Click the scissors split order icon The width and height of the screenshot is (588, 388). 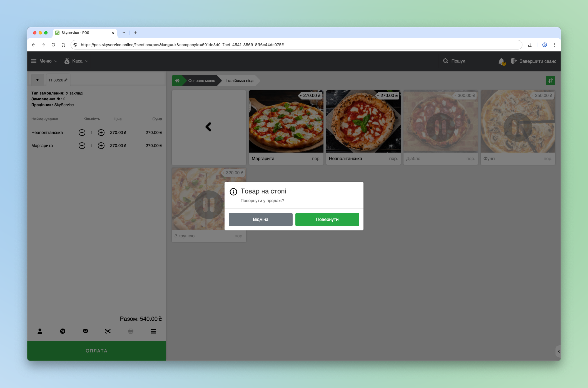108,331
